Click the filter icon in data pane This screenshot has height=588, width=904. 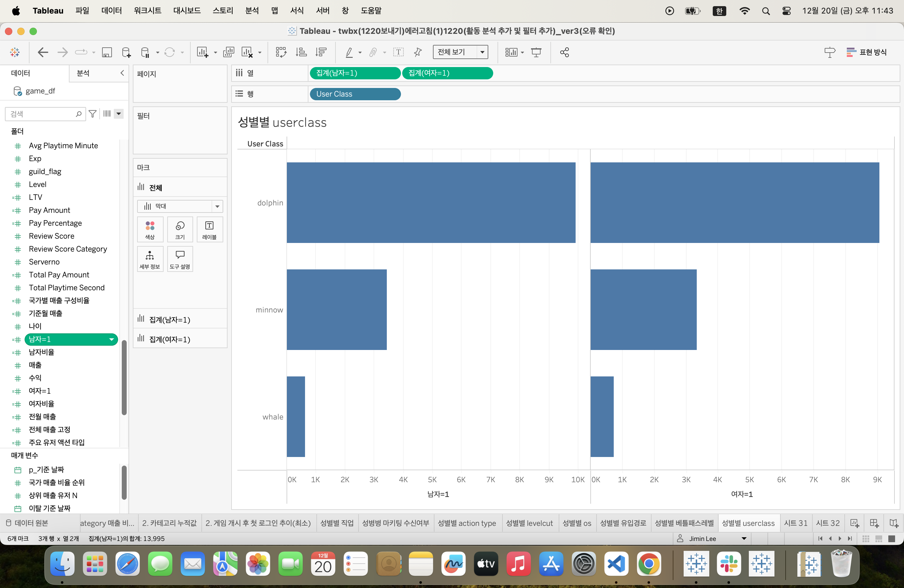point(92,113)
